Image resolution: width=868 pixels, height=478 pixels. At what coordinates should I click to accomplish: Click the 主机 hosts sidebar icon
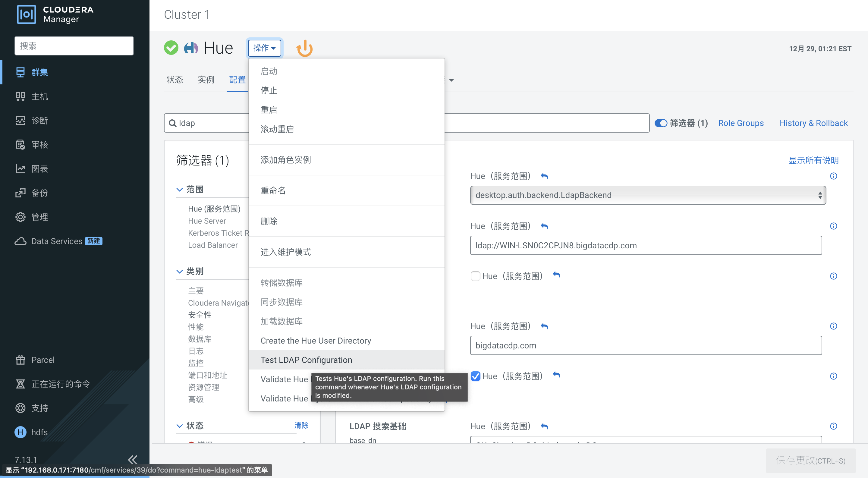click(x=20, y=96)
